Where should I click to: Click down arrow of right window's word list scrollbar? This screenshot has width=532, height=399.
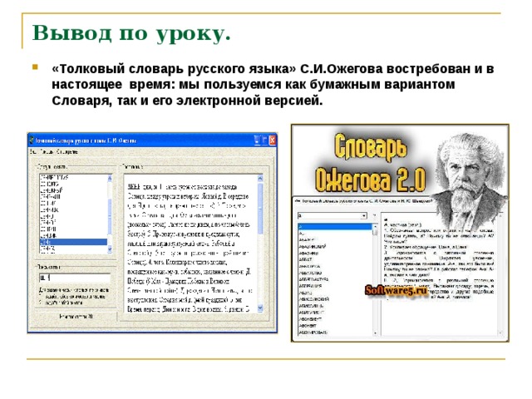375,333
